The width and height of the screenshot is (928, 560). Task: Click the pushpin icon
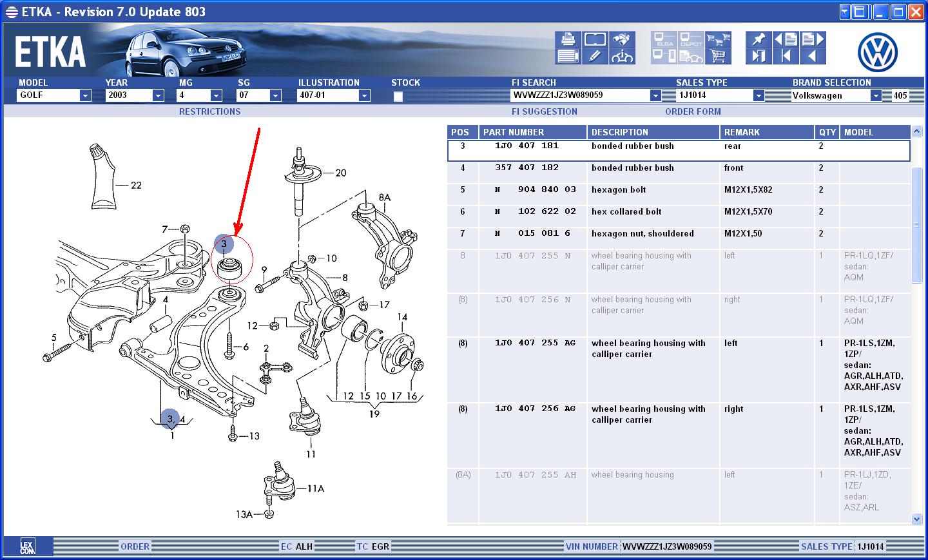(x=759, y=40)
